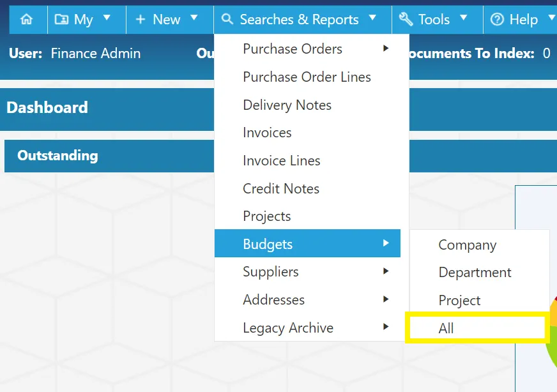Viewport: 557px width, 392px height.
Task: Open the Tools dropdown arrow
Action: [464, 17]
